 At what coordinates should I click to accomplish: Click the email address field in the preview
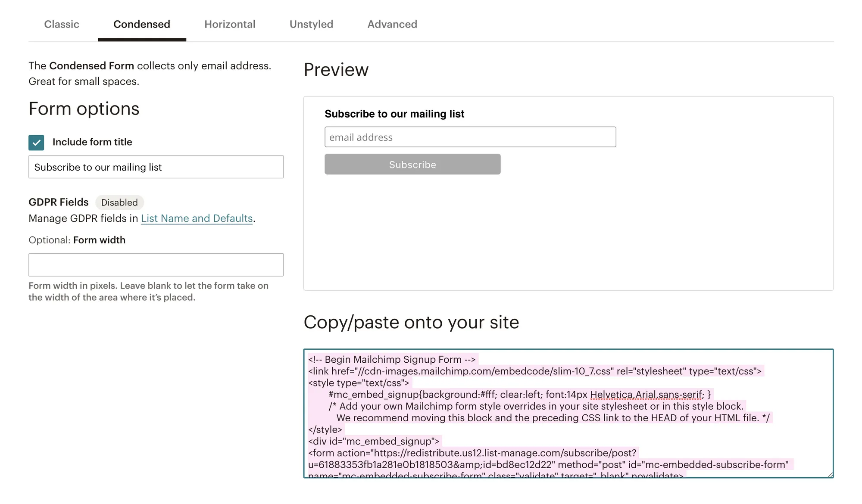[470, 137]
